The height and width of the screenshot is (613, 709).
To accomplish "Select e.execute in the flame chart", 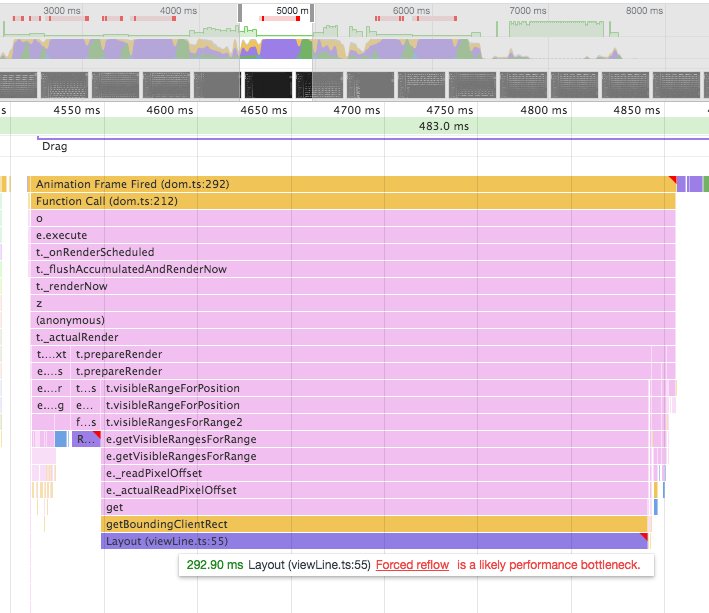I will point(353,235).
